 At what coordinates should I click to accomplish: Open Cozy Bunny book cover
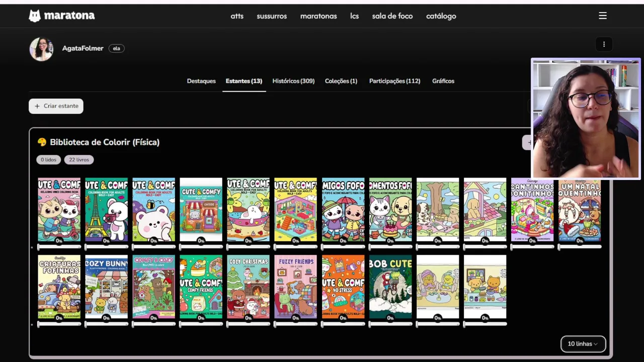point(106,287)
